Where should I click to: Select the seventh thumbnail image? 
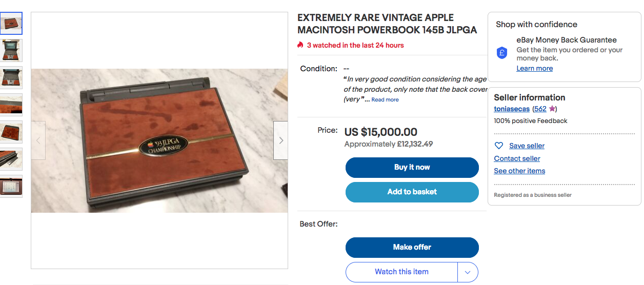[x=11, y=187]
